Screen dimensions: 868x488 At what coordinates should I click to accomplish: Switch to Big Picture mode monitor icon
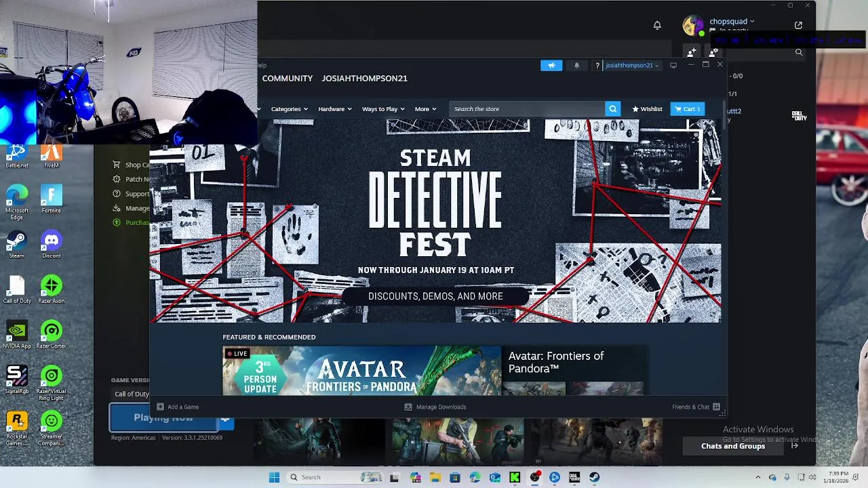(673, 65)
